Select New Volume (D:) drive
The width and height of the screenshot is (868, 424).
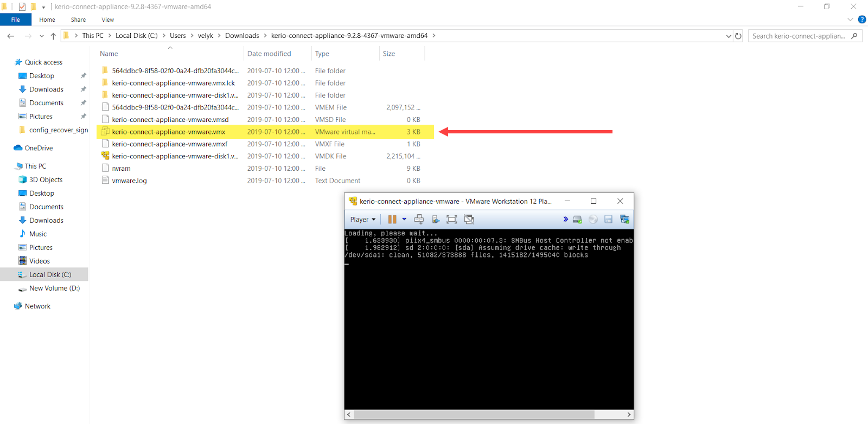point(54,288)
